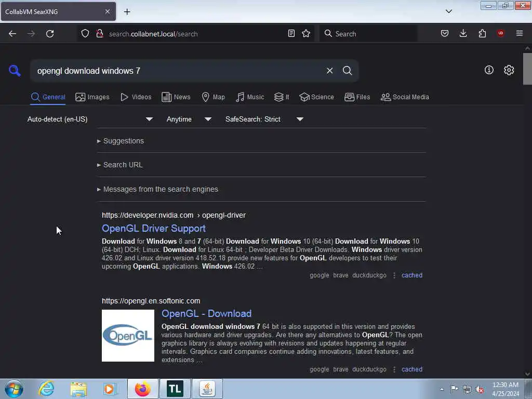This screenshot has width=532, height=399.
Task: Open more options dots for nvidia result
Action: [394, 275]
